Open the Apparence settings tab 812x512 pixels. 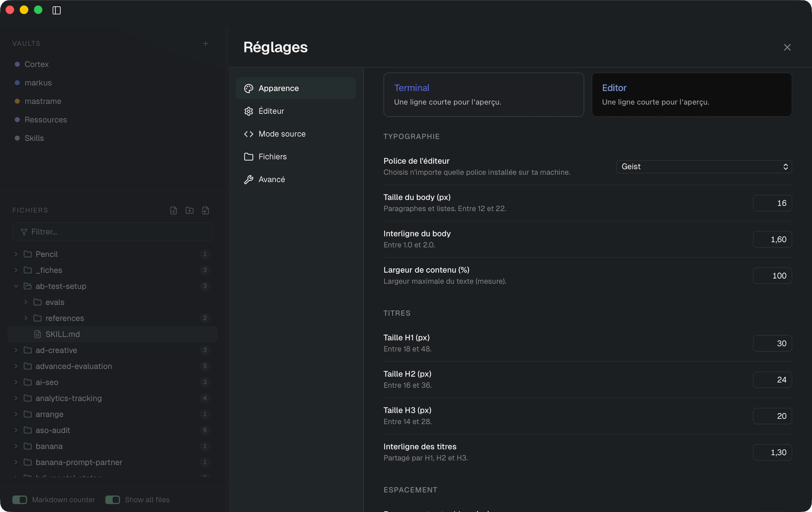pos(296,88)
